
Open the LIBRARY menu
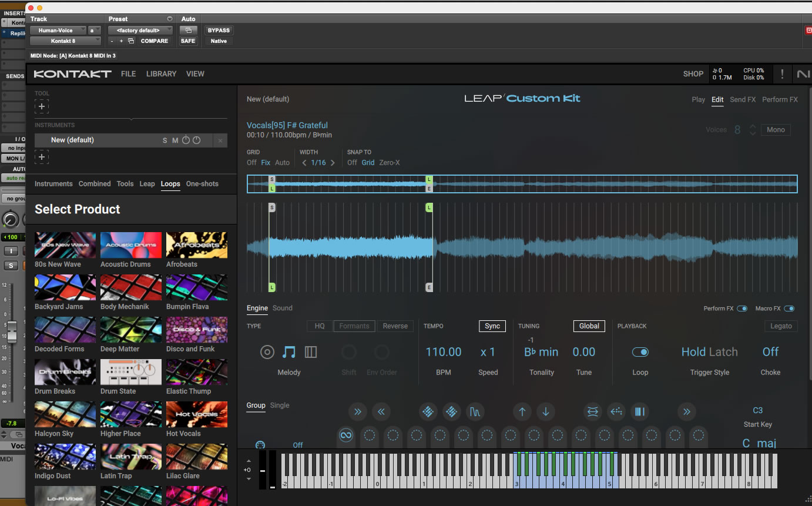pyautogui.click(x=161, y=74)
